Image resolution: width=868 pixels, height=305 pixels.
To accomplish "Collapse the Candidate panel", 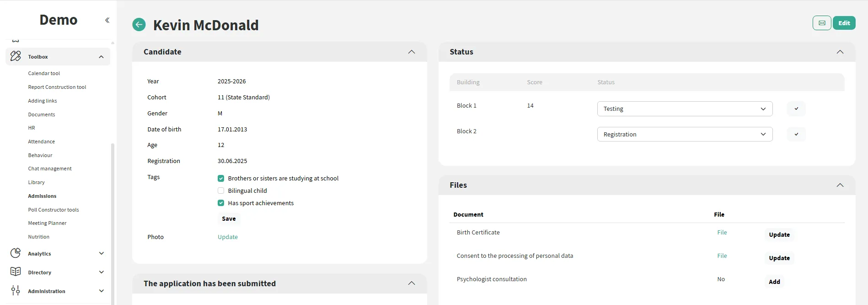I will [411, 52].
